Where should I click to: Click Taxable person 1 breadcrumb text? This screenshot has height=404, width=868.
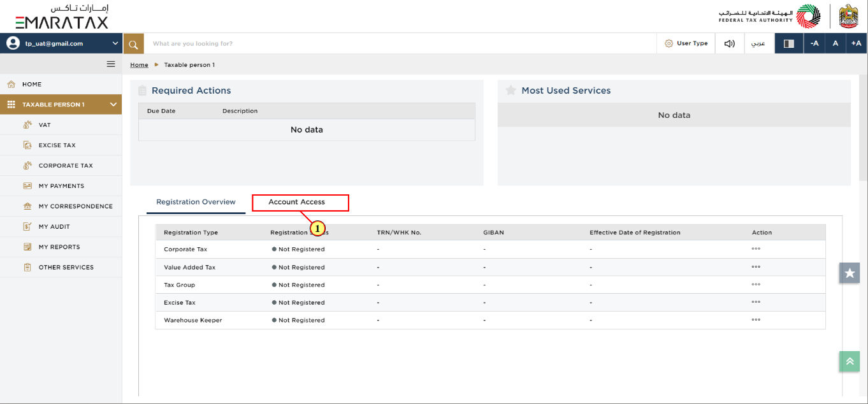pyautogui.click(x=189, y=65)
